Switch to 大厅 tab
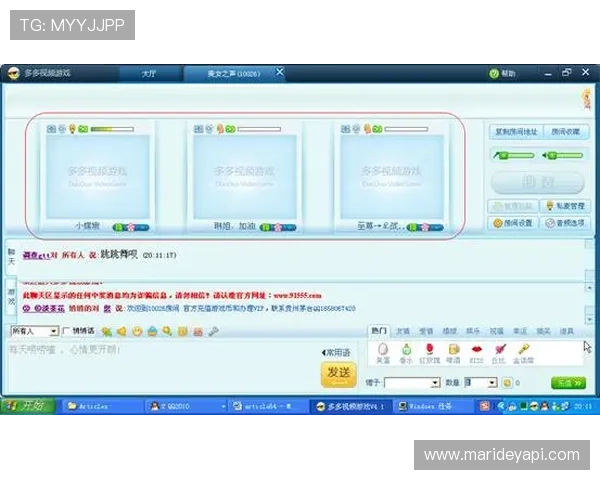The width and height of the screenshot is (600, 480). click(x=148, y=73)
